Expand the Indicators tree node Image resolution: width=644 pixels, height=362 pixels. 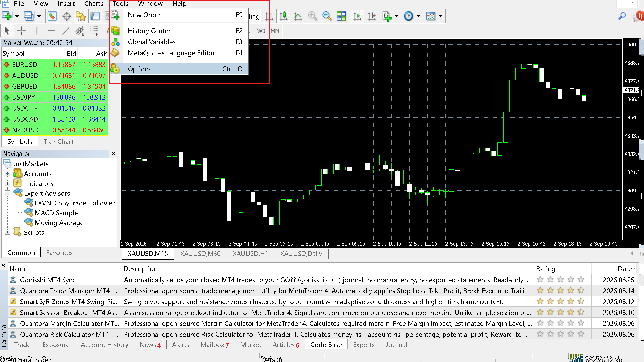tap(7, 183)
